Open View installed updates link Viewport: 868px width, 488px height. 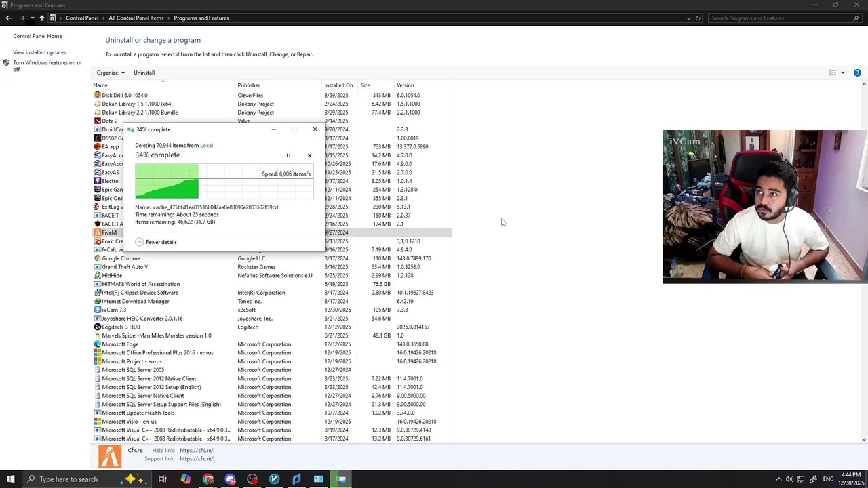(x=39, y=52)
